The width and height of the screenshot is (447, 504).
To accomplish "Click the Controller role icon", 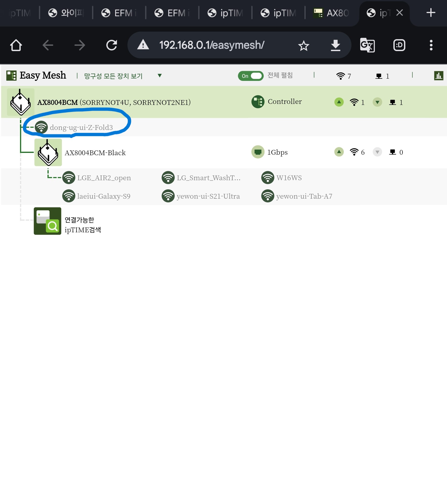I will (x=258, y=102).
